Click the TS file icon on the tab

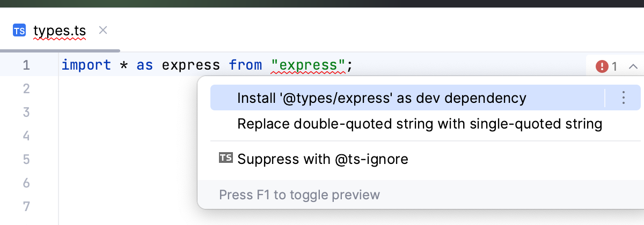[19, 31]
